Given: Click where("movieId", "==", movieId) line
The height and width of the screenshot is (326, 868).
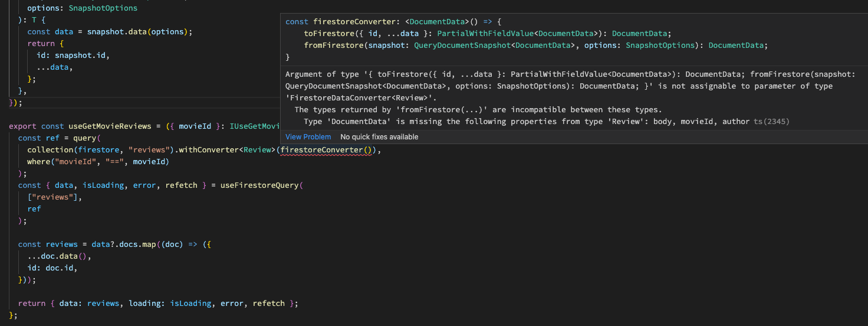Looking at the screenshot, I should (x=98, y=162).
